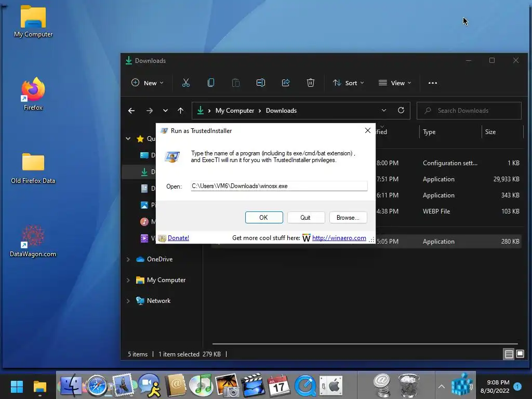Viewport: 532px width, 399px height.
Task: Click the @ spring icon in the dock
Action: click(x=382, y=385)
